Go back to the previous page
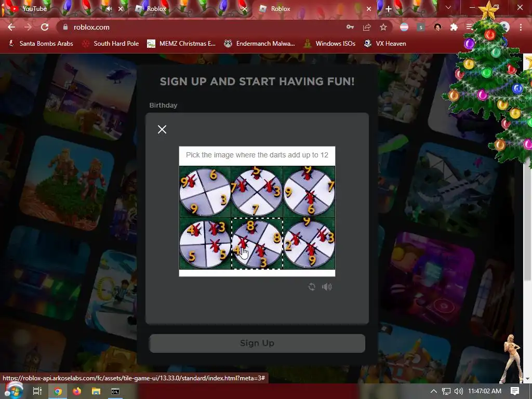Image resolution: width=532 pixels, height=399 pixels. [x=11, y=27]
